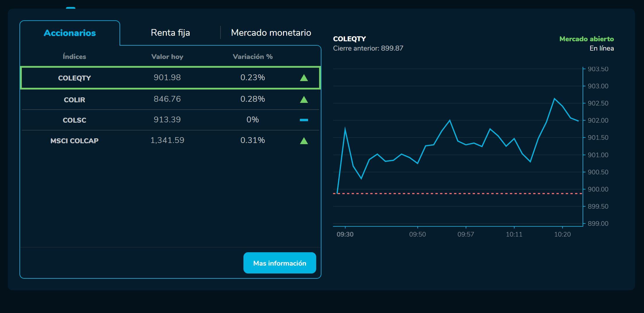
Task: Click the Accionarios tab label
Action: (70, 33)
